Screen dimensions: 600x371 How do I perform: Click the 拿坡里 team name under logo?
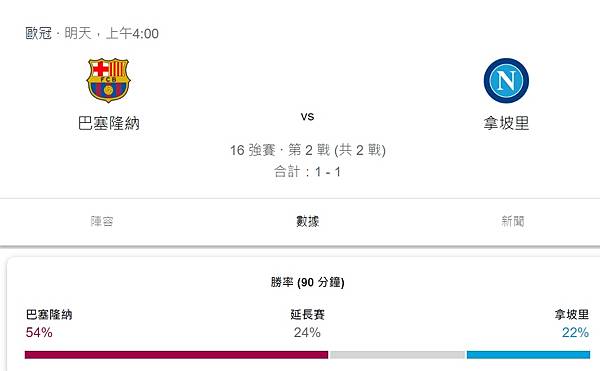coord(506,123)
